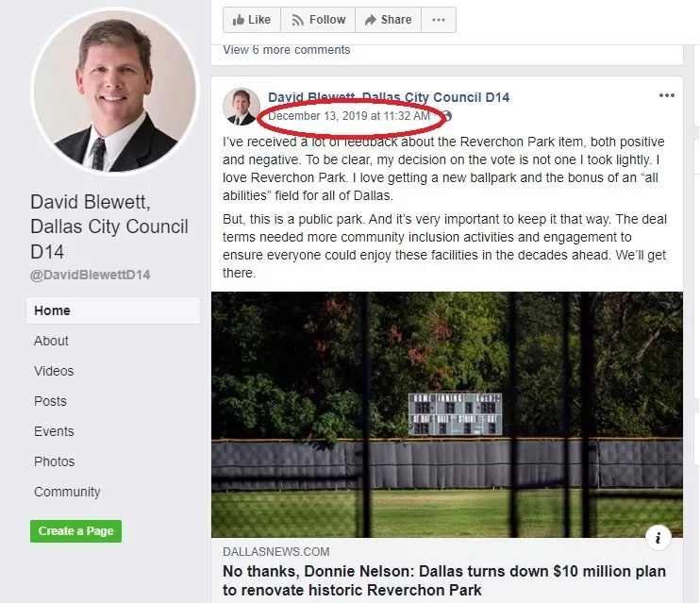
Task: Click the December 13, 2019 timestamp
Action: (x=349, y=116)
